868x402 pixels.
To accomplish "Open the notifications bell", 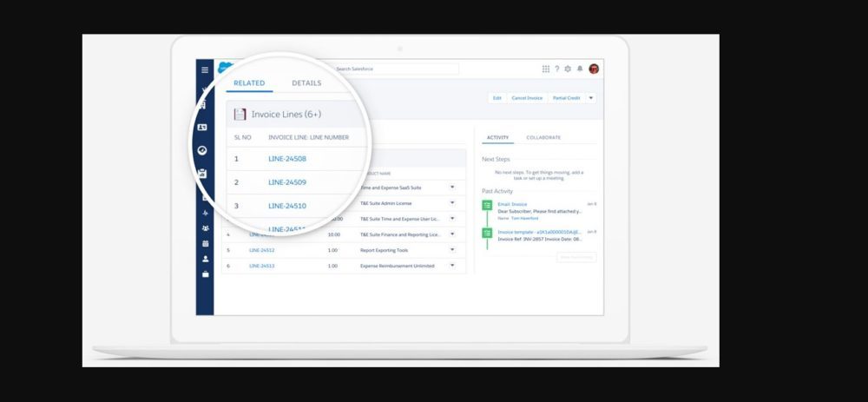I will coord(580,69).
